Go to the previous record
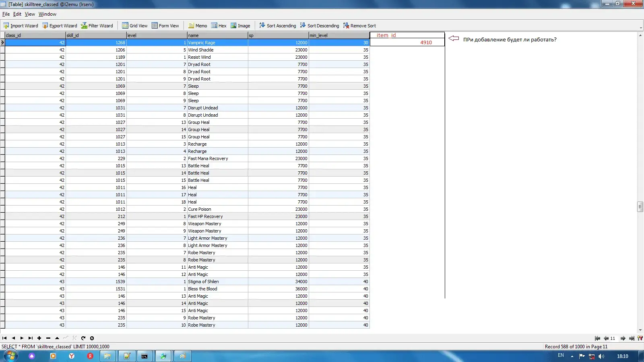The height and width of the screenshot is (362, 644). 13,338
